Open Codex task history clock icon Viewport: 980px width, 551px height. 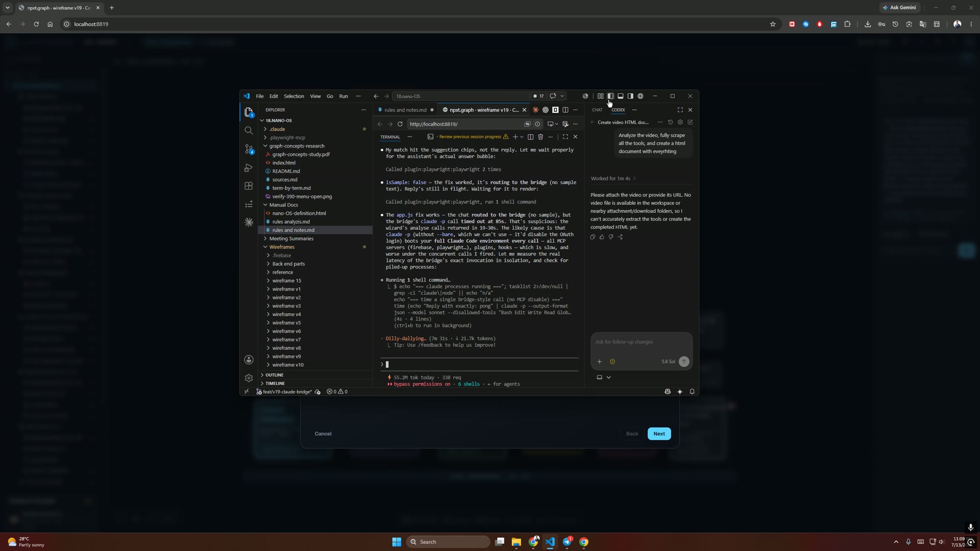670,122
